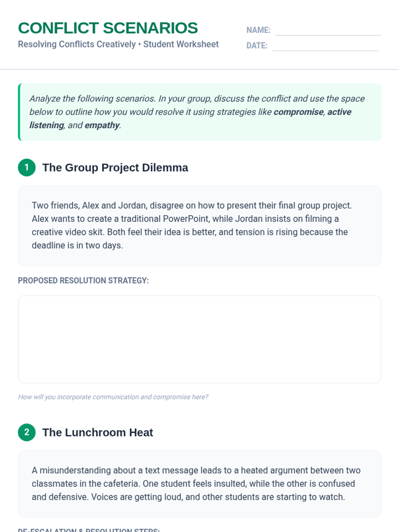Click the De-escalation & Resolution Steps label

(89, 529)
